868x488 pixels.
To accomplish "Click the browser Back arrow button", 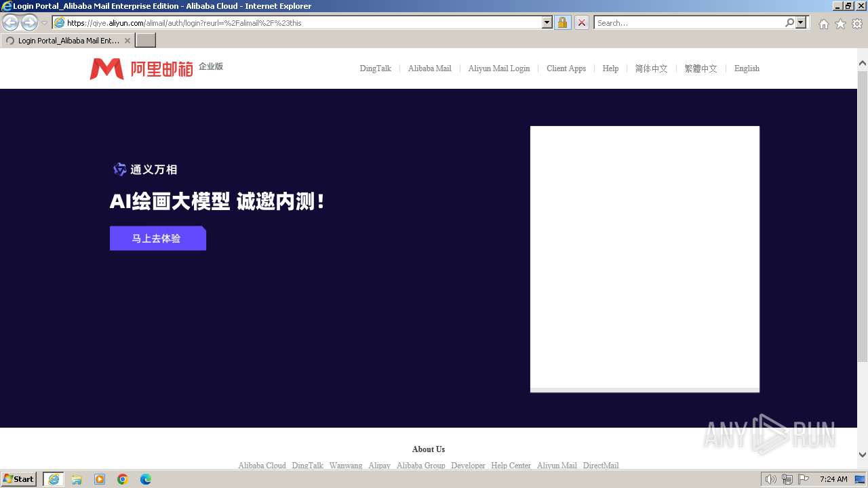I will coord(11,23).
